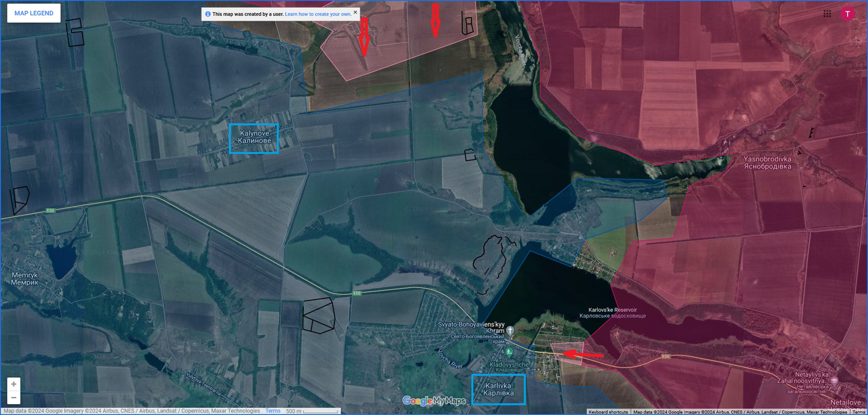Click the blue info icon in the notice
The height and width of the screenshot is (415, 868).
tap(208, 14)
